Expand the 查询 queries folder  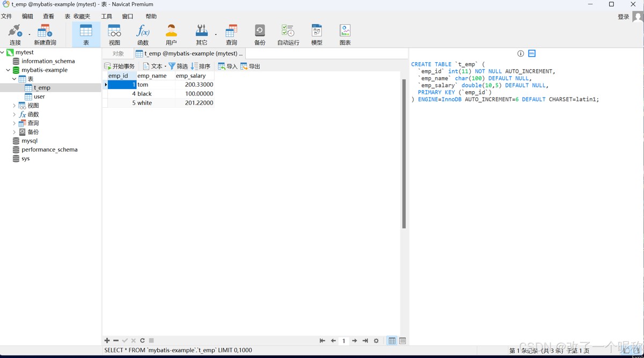click(x=14, y=123)
